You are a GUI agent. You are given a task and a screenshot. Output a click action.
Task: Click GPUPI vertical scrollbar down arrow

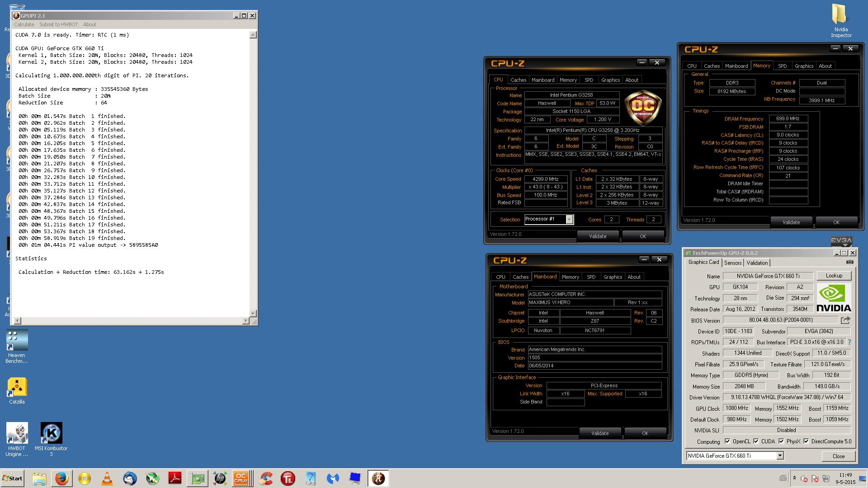[253, 313]
